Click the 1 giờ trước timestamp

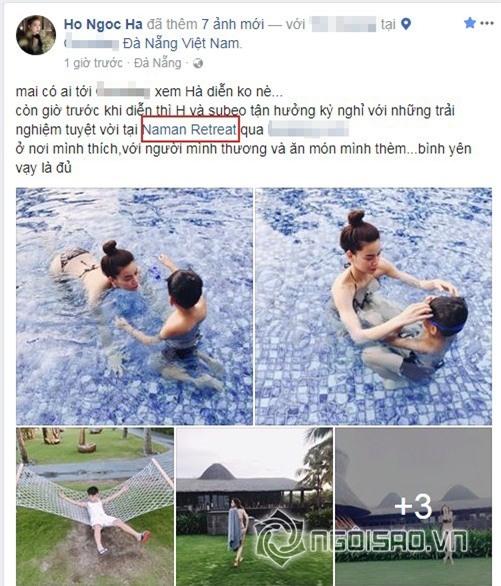coord(93,63)
